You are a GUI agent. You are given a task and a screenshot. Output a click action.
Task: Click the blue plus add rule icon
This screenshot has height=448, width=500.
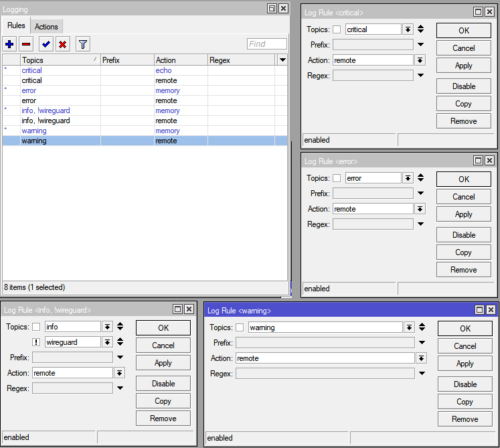[9, 44]
